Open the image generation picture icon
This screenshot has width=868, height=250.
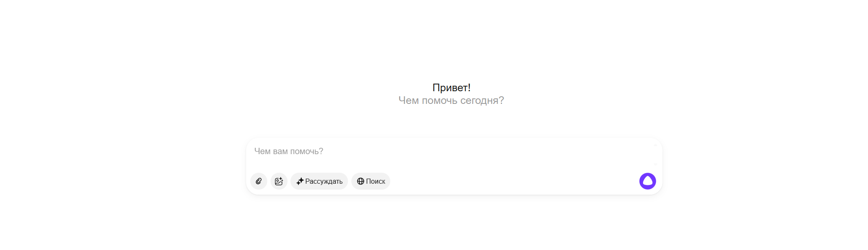click(x=279, y=181)
